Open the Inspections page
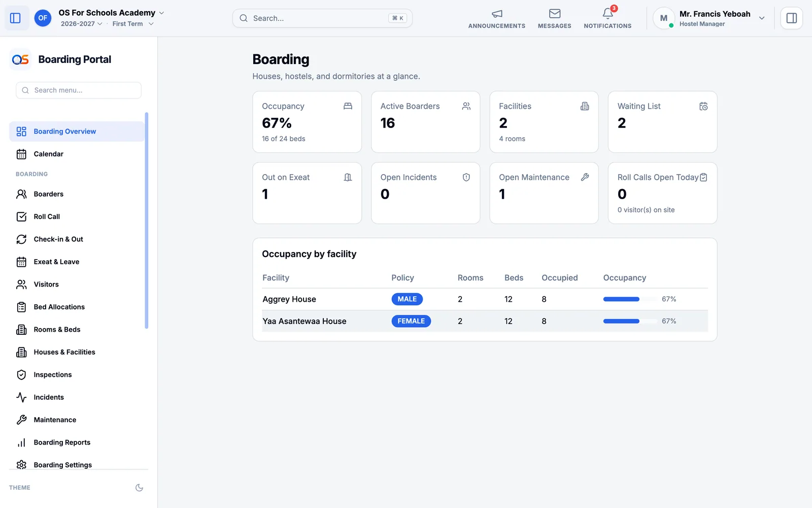The height and width of the screenshot is (508, 812). (x=77, y=375)
